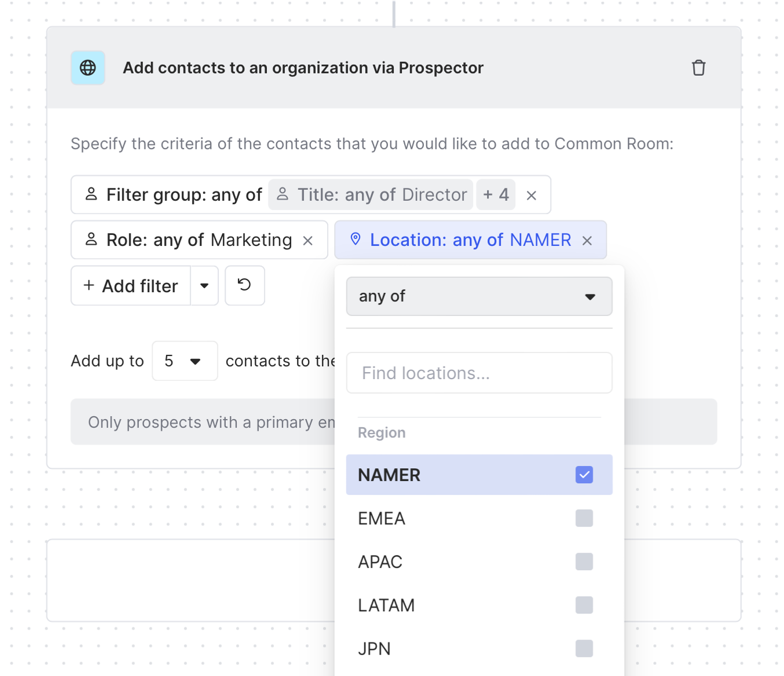Select JPN from the region list
The image size is (784, 676).
click(x=375, y=649)
